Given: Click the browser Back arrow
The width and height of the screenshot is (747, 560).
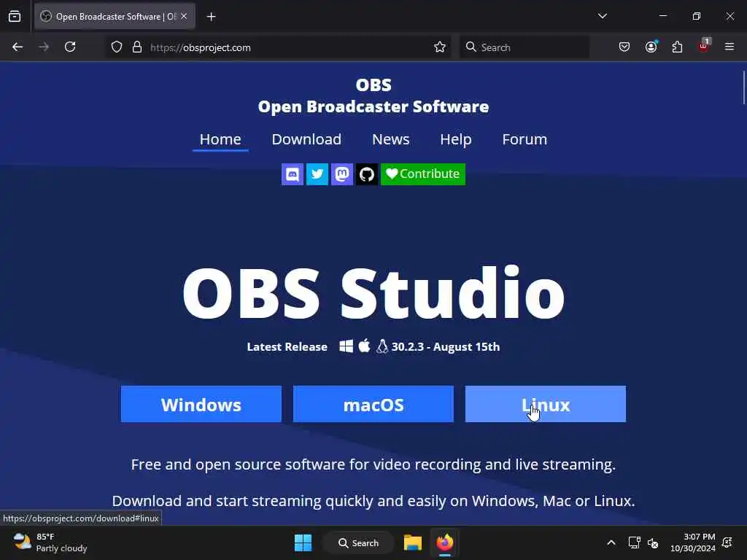Looking at the screenshot, I should tap(18, 47).
